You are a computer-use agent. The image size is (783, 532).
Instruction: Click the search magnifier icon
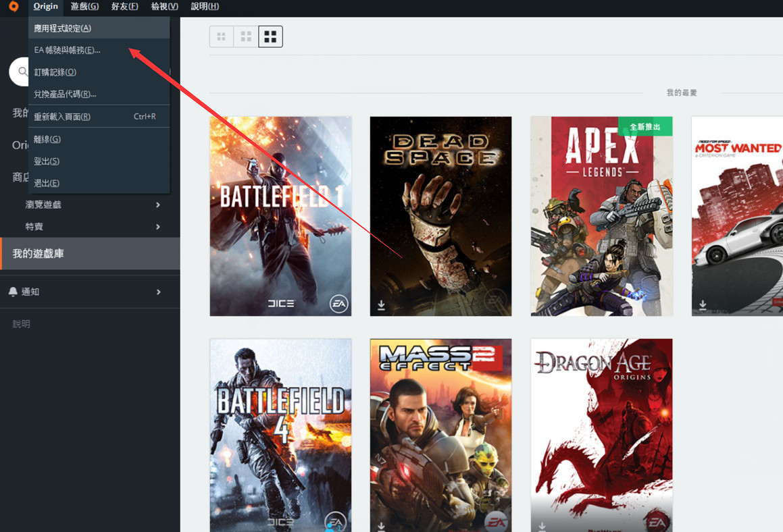click(23, 72)
